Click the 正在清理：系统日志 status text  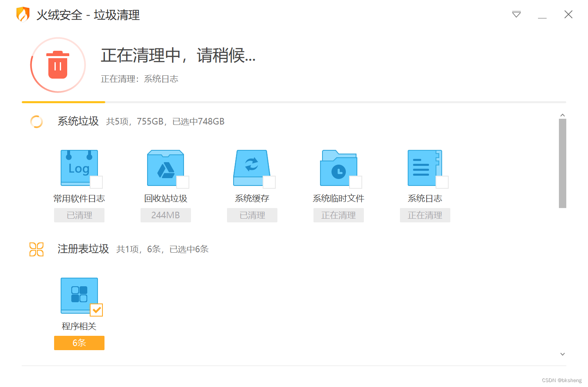pos(140,79)
